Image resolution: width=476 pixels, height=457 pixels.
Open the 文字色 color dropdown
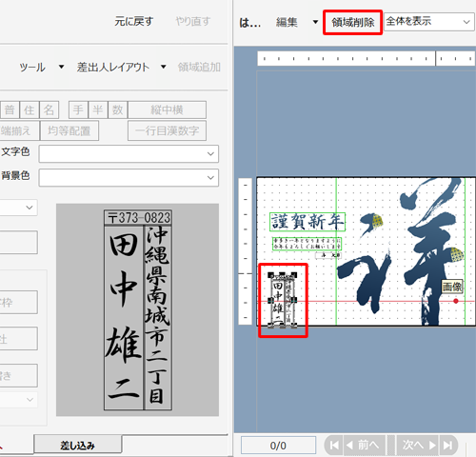(x=129, y=154)
